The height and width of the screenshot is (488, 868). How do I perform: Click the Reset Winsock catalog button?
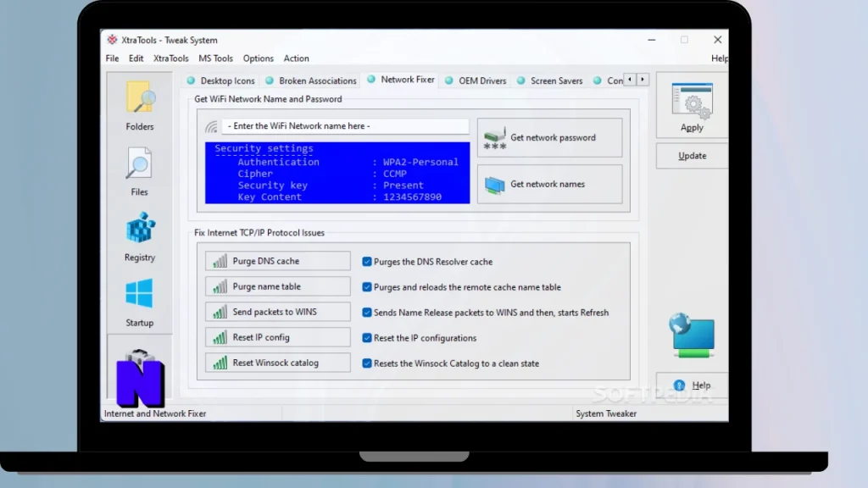coord(278,363)
